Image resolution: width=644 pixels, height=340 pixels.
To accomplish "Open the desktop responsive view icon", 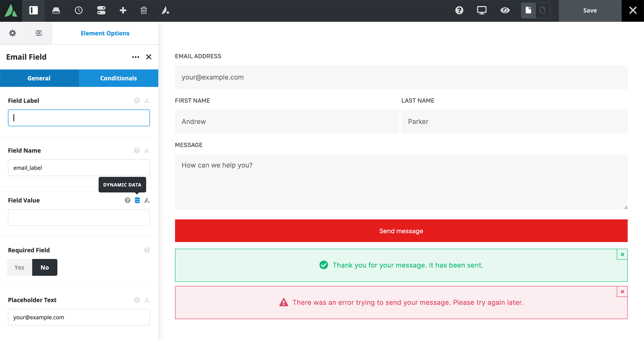I will point(482,11).
